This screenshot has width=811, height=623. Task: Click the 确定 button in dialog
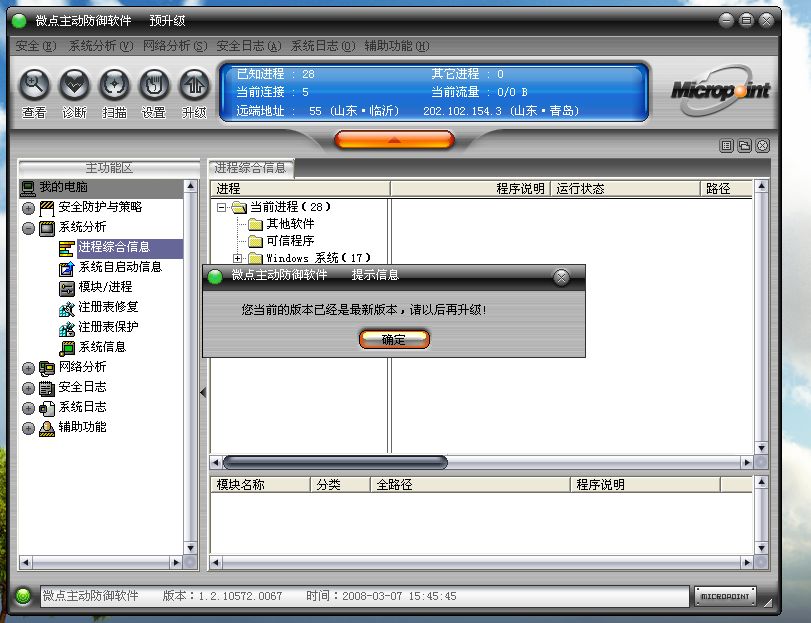coord(394,339)
